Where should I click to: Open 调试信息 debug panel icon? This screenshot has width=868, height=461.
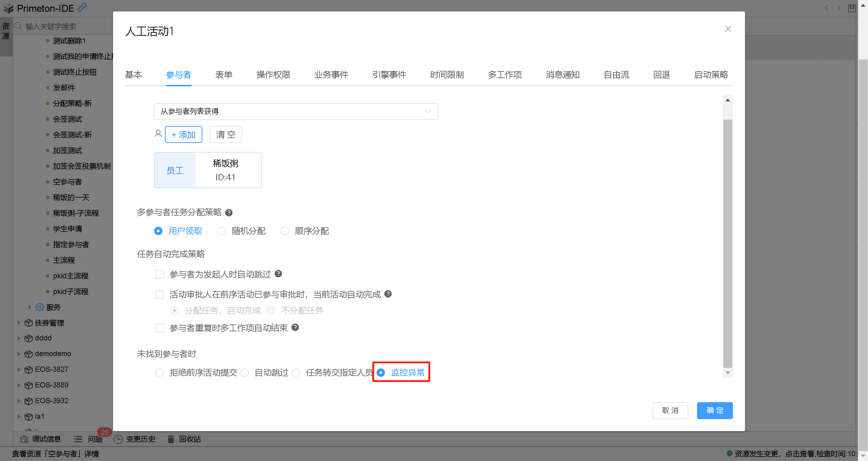(x=24, y=439)
